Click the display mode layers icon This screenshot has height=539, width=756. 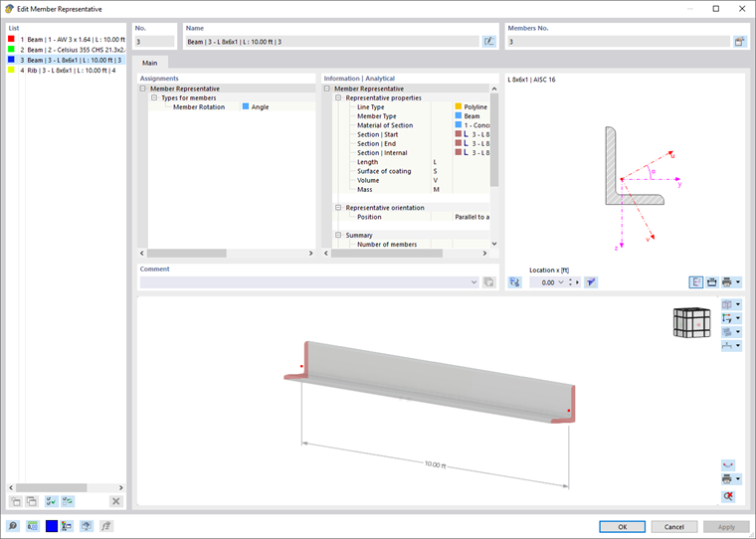727,332
